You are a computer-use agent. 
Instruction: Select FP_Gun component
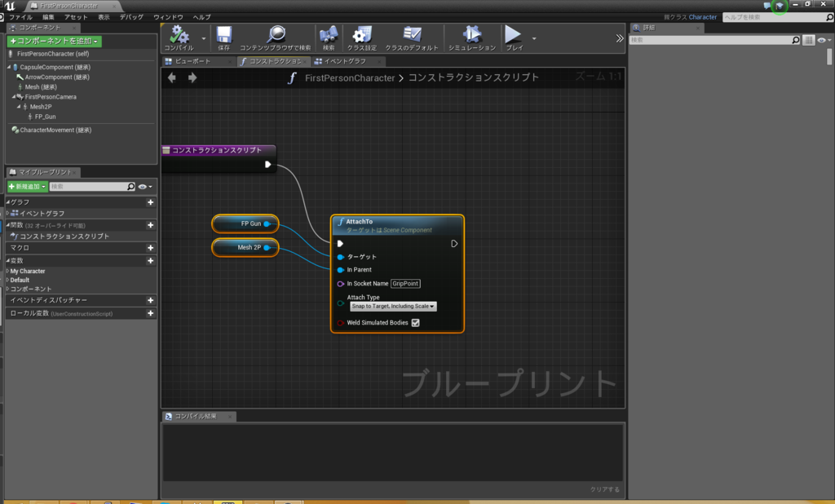46,117
